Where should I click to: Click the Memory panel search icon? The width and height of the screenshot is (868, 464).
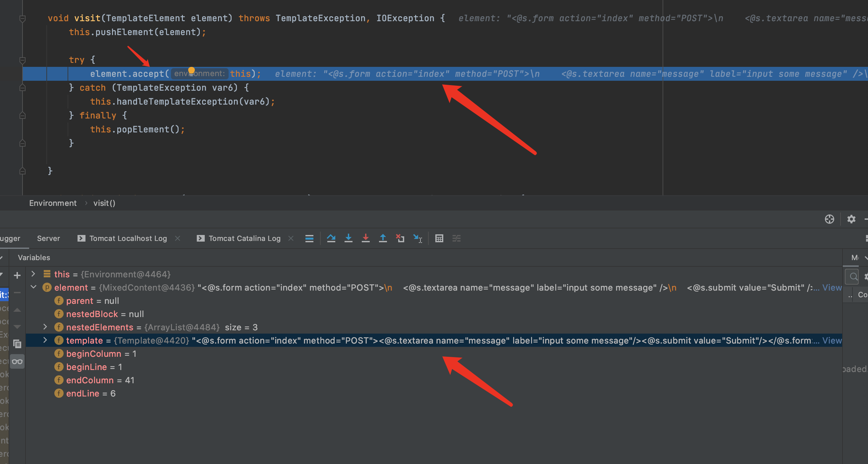coord(853,277)
